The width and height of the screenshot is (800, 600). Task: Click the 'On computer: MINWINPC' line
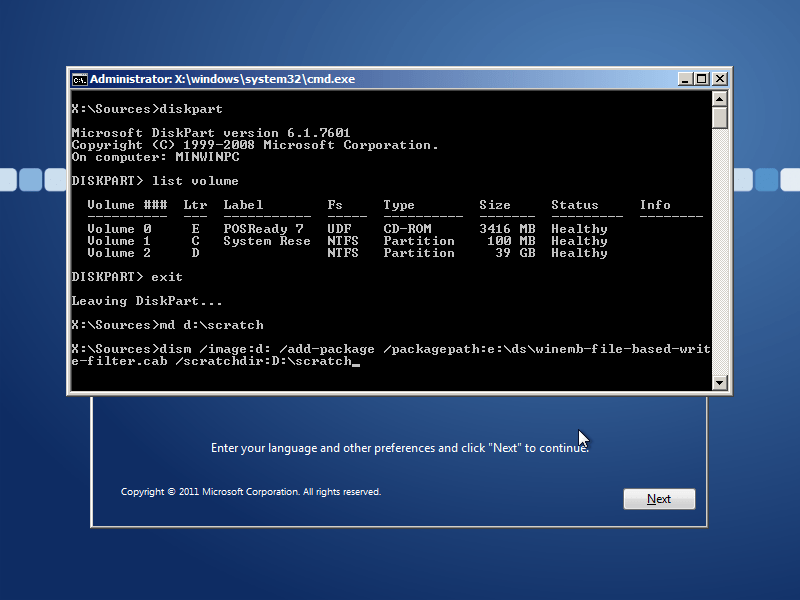click(156, 157)
